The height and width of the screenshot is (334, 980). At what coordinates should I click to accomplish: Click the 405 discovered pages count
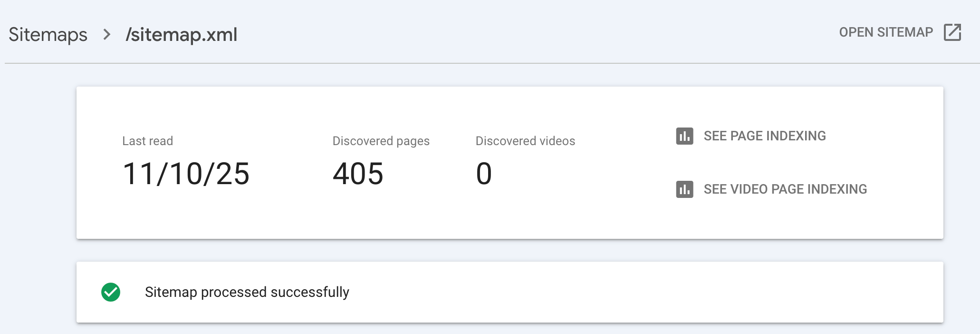[358, 174]
